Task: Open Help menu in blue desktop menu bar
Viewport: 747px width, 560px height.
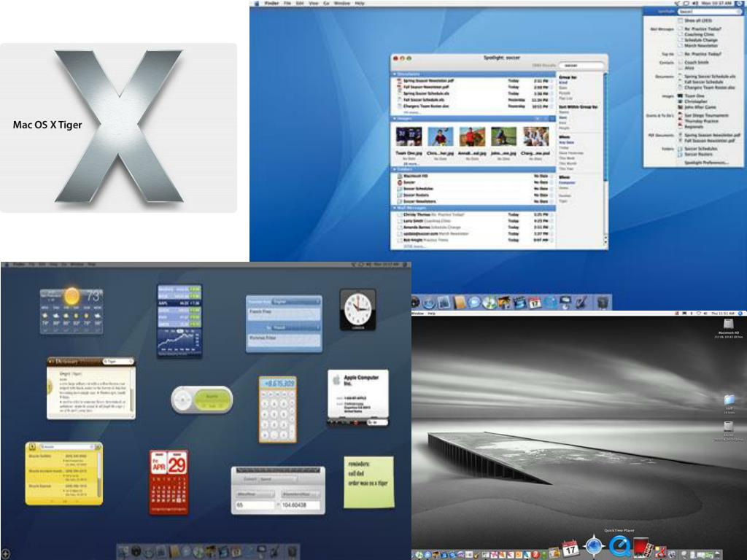Action: (x=360, y=4)
